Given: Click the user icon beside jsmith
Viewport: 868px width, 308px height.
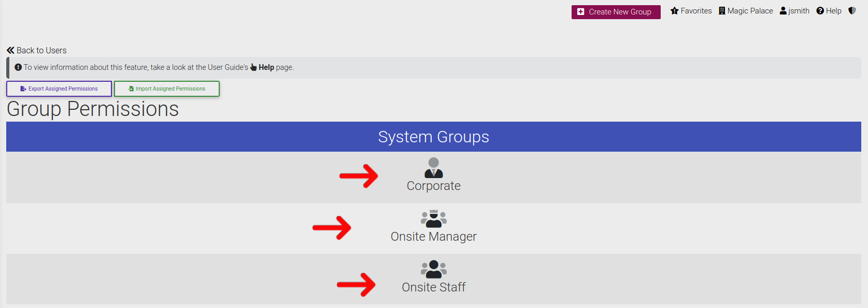Looking at the screenshot, I should pos(783,11).
